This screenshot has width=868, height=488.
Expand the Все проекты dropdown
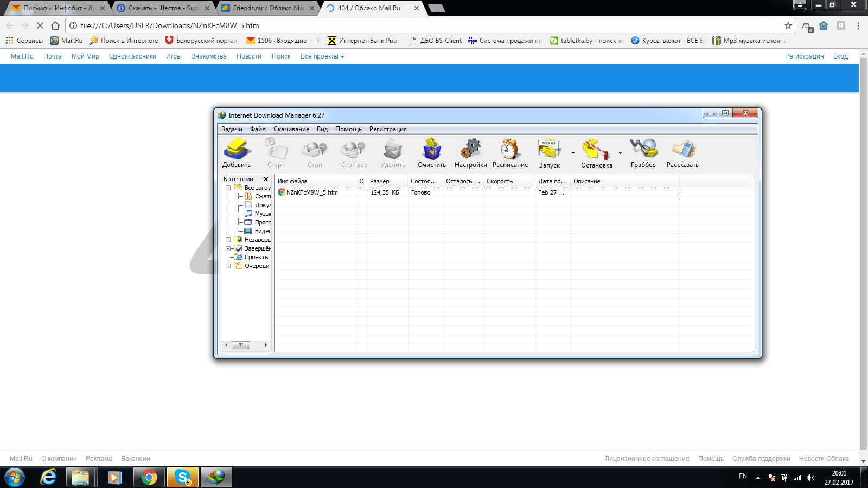(322, 56)
